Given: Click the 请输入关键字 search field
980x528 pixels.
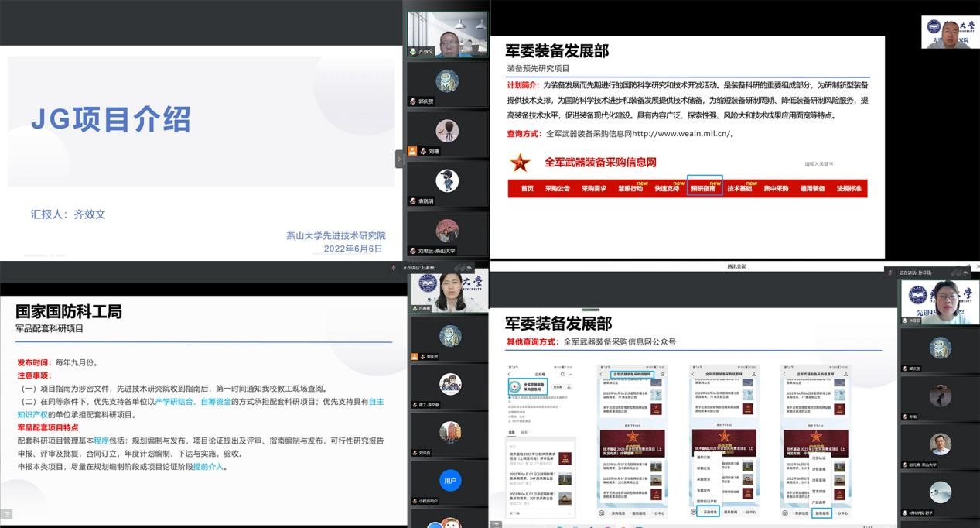Looking at the screenshot, I should tap(819, 164).
